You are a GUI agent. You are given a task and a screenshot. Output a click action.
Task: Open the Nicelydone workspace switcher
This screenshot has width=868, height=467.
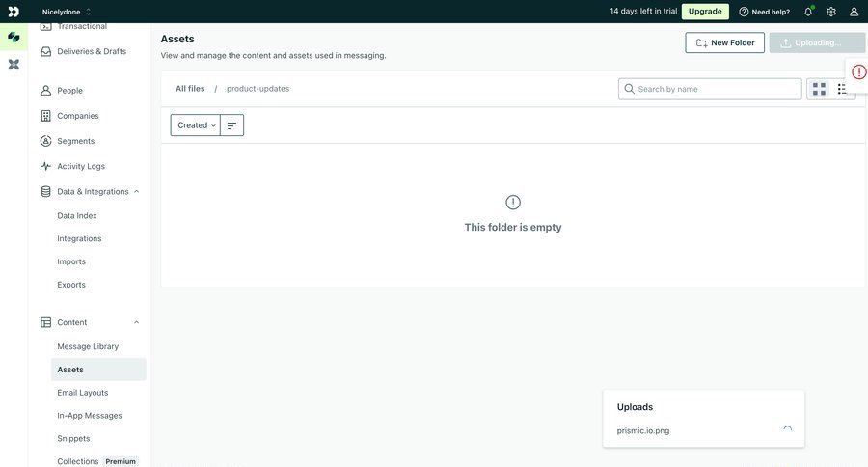[x=67, y=12]
